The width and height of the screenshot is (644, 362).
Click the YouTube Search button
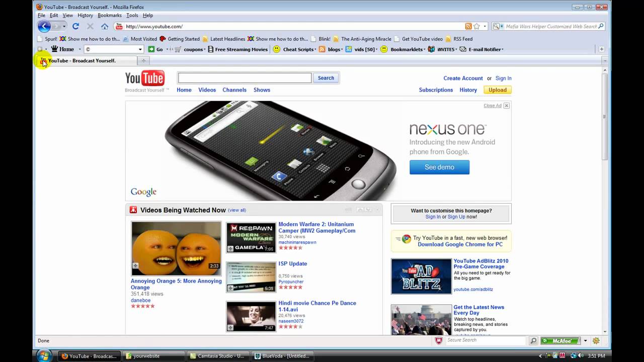point(326,78)
